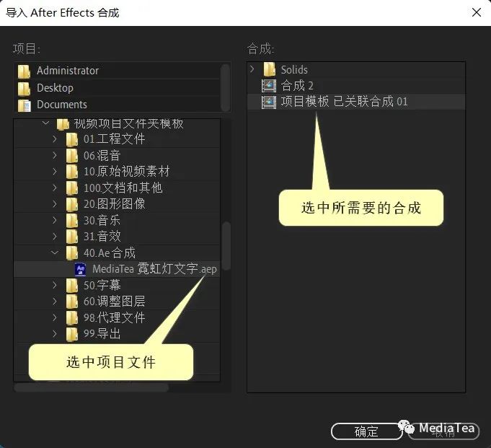
Task: Collapse the 视频项目文件夹模板 folder
Action: (45, 123)
